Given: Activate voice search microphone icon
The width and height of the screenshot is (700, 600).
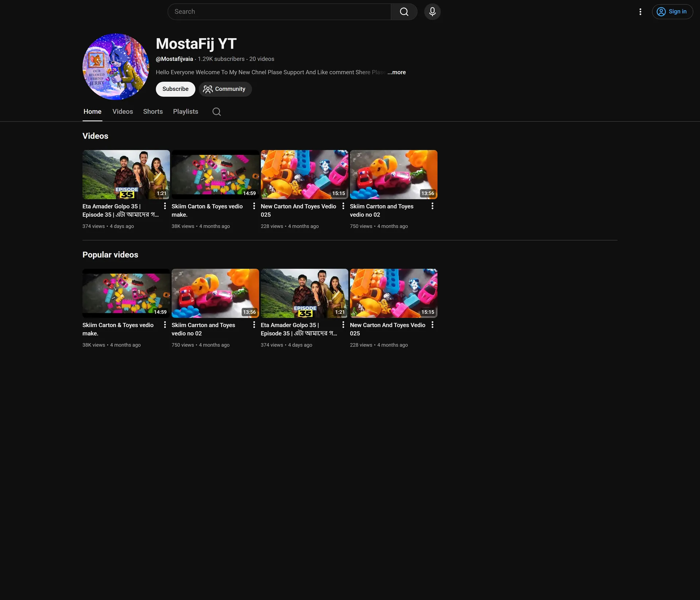Looking at the screenshot, I should coord(432,12).
